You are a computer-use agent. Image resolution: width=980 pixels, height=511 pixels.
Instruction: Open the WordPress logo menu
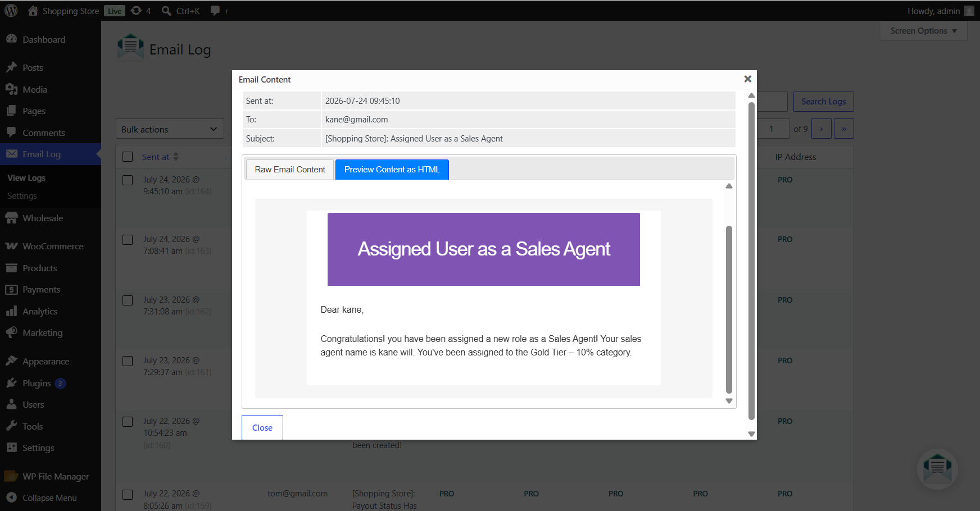click(11, 11)
